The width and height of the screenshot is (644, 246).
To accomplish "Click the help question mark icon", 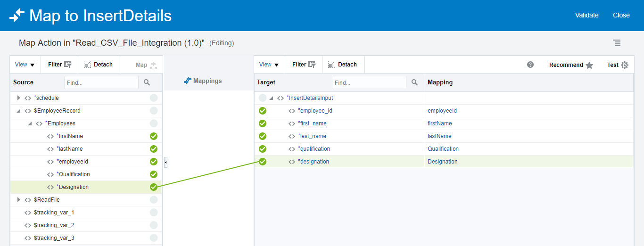I will pyautogui.click(x=530, y=65).
